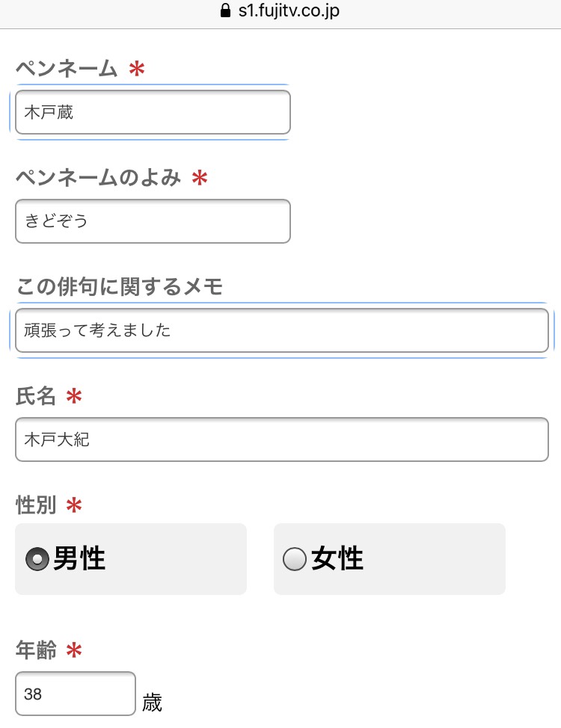Image resolution: width=561 pixels, height=728 pixels.
Task: Tap the この俳句に関するメモ label
Action: click(x=120, y=286)
